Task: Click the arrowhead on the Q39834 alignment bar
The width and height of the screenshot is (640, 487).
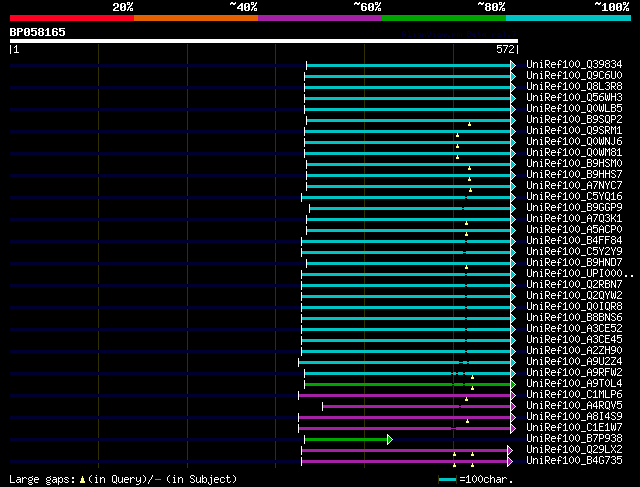Action: pyautogui.click(x=513, y=65)
